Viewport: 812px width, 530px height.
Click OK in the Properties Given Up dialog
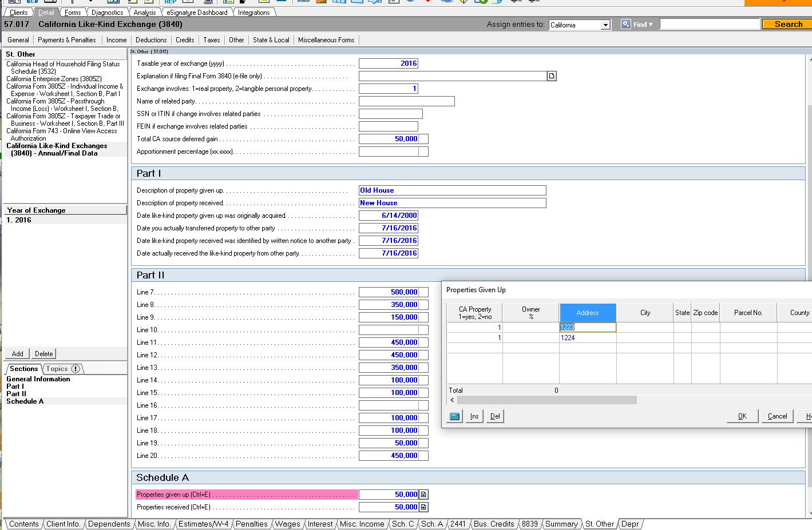click(x=742, y=416)
